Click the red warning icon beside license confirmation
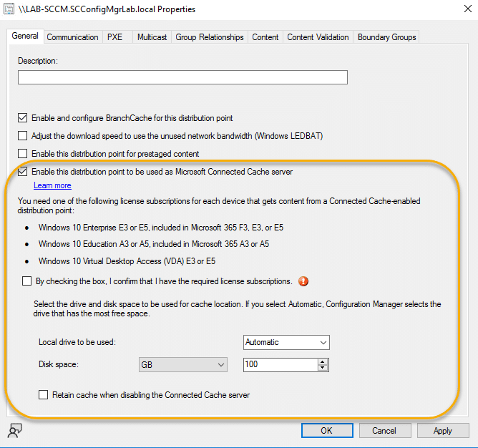 click(x=303, y=281)
